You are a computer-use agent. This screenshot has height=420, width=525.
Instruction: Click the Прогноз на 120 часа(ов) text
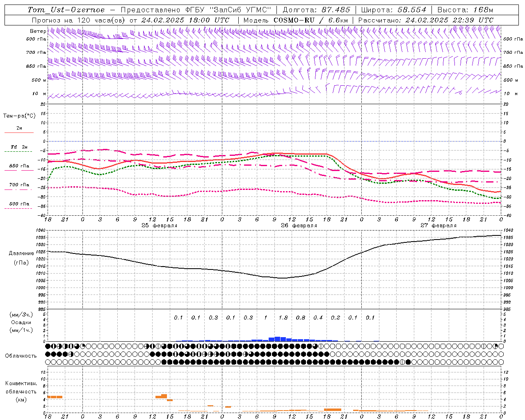pos(79,20)
